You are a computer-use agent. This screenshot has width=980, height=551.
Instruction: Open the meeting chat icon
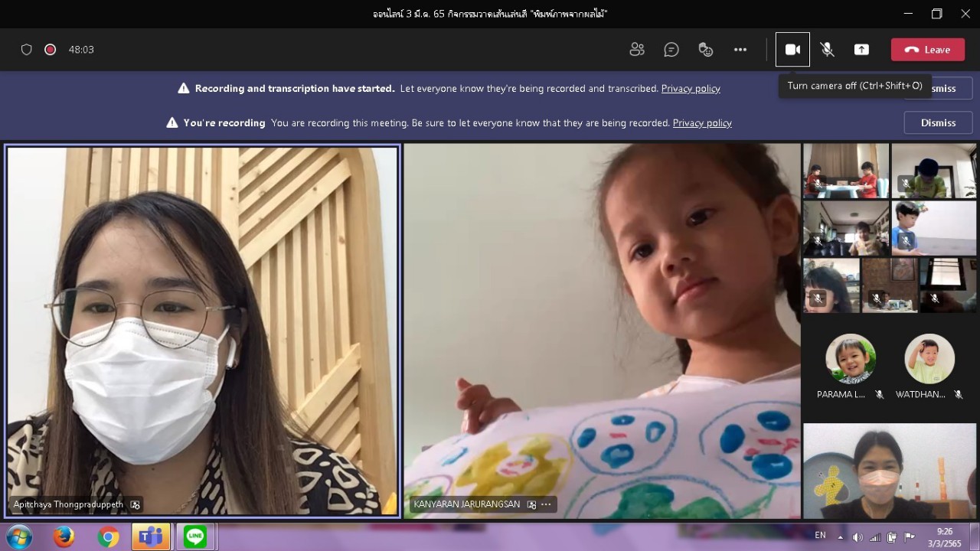coord(671,50)
